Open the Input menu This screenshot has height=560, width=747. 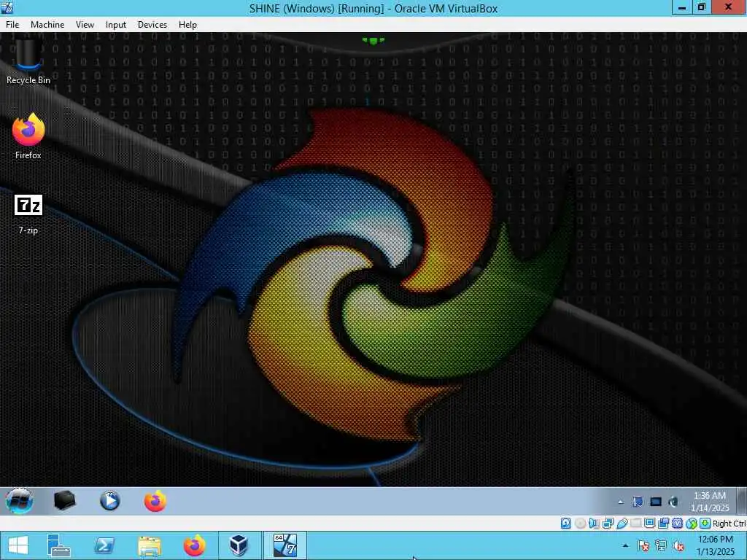tap(116, 24)
